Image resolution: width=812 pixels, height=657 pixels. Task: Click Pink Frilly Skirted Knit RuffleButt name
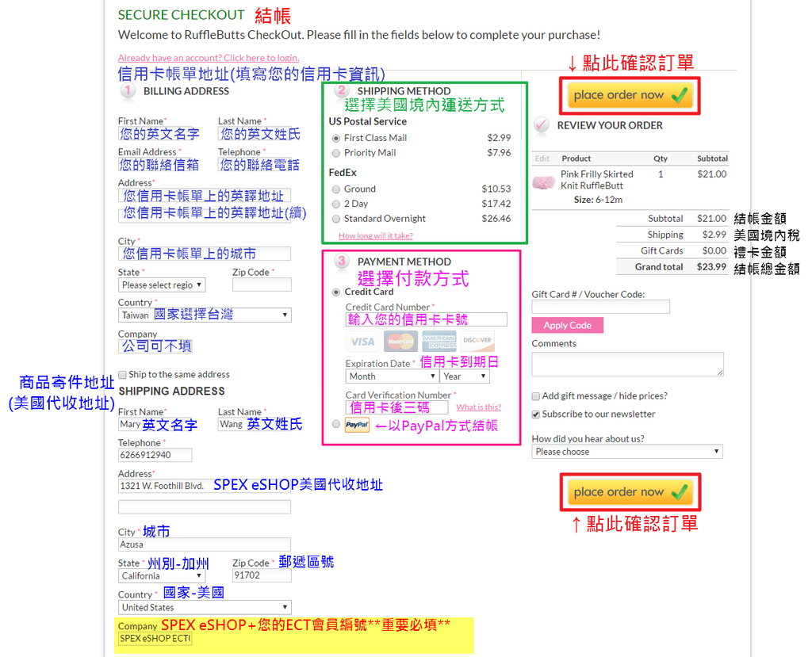(x=596, y=180)
